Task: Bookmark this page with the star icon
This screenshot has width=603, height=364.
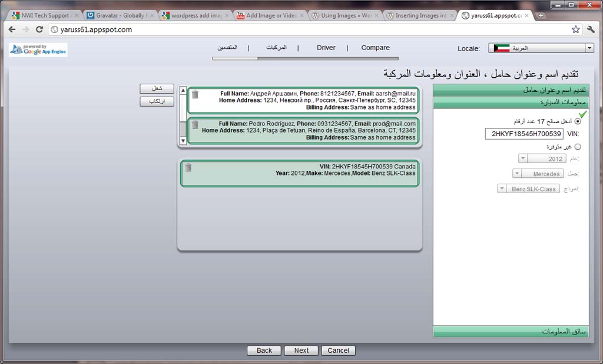Action: [x=575, y=29]
